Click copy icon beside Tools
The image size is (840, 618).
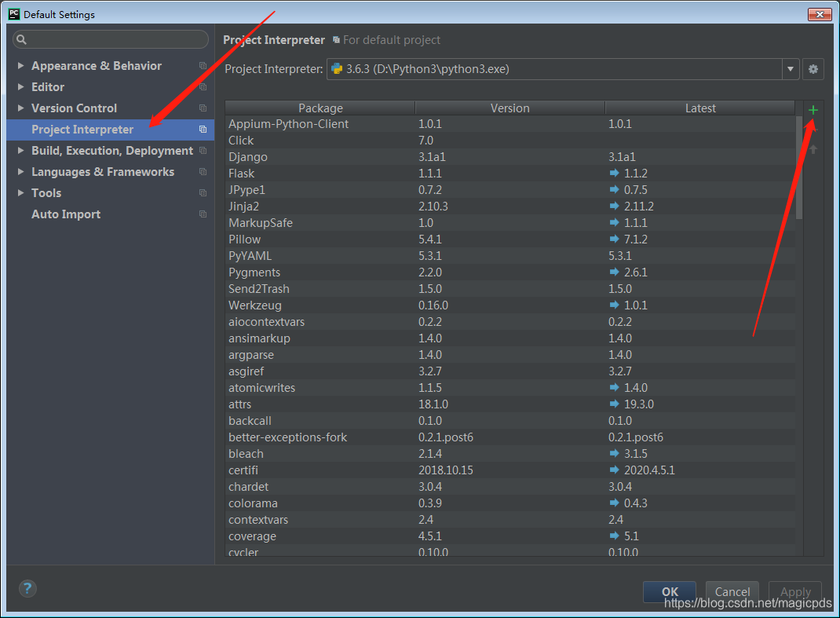click(203, 193)
